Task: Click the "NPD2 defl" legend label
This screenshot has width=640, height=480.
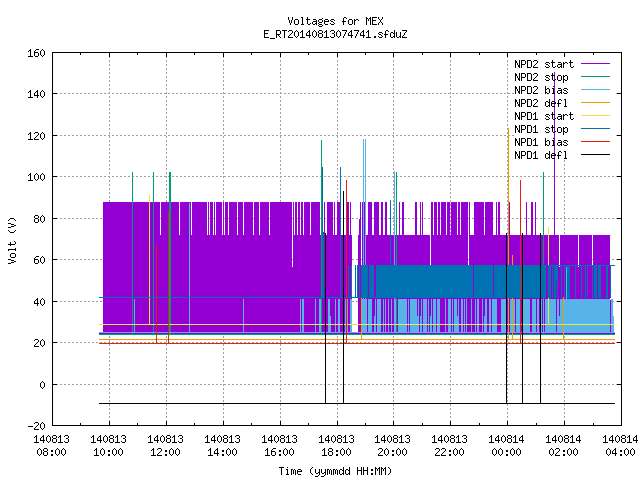Action: pyautogui.click(x=541, y=103)
